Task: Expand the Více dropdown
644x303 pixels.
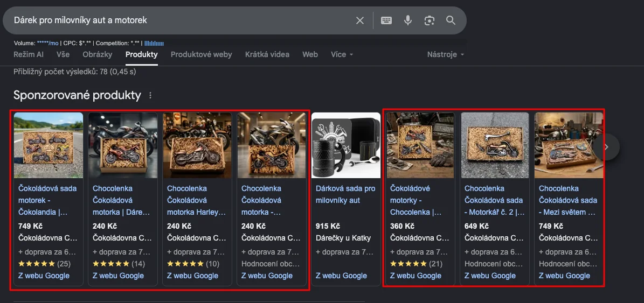Action: point(342,54)
